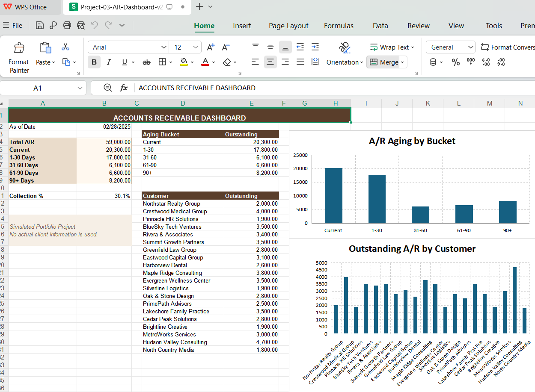Select column K header
The height and width of the screenshot is (392, 535).
point(428,103)
